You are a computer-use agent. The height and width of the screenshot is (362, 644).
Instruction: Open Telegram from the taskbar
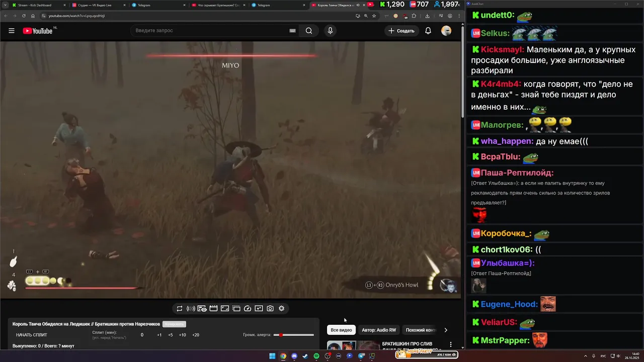pos(361,356)
